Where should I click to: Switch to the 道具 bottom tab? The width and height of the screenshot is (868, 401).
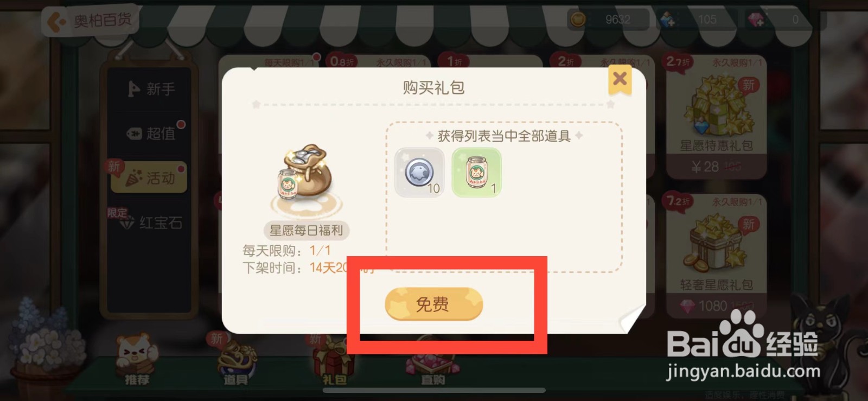[x=235, y=360]
